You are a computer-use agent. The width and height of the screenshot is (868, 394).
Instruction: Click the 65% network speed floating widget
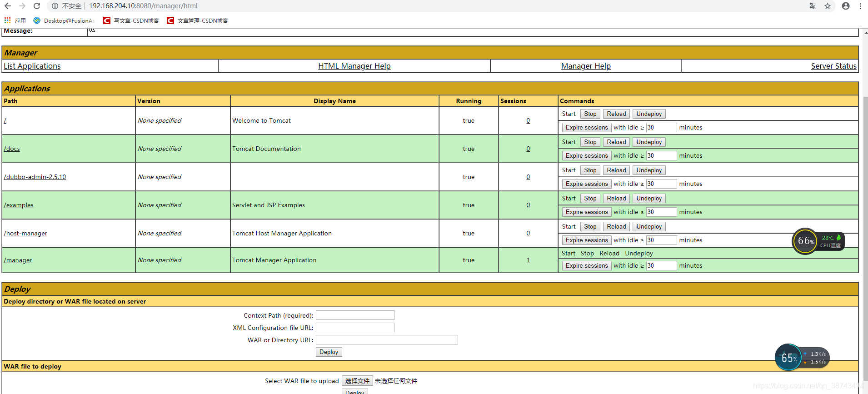pos(802,358)
